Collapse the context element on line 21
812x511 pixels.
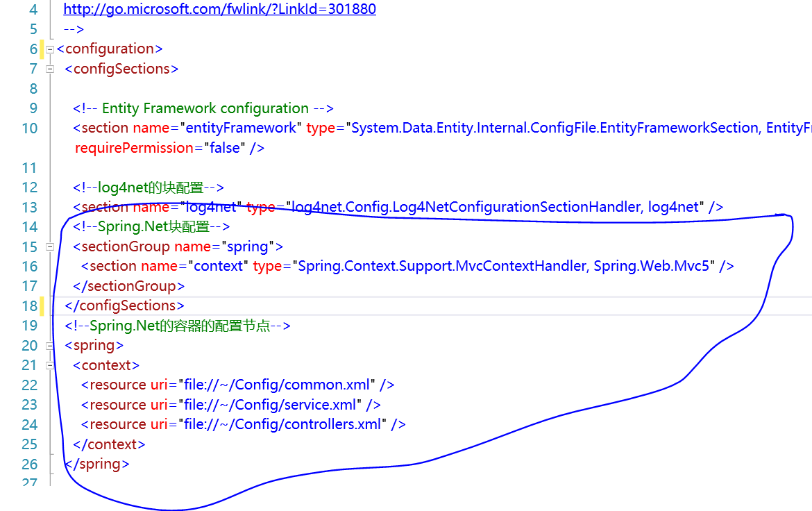coord(50,365)
